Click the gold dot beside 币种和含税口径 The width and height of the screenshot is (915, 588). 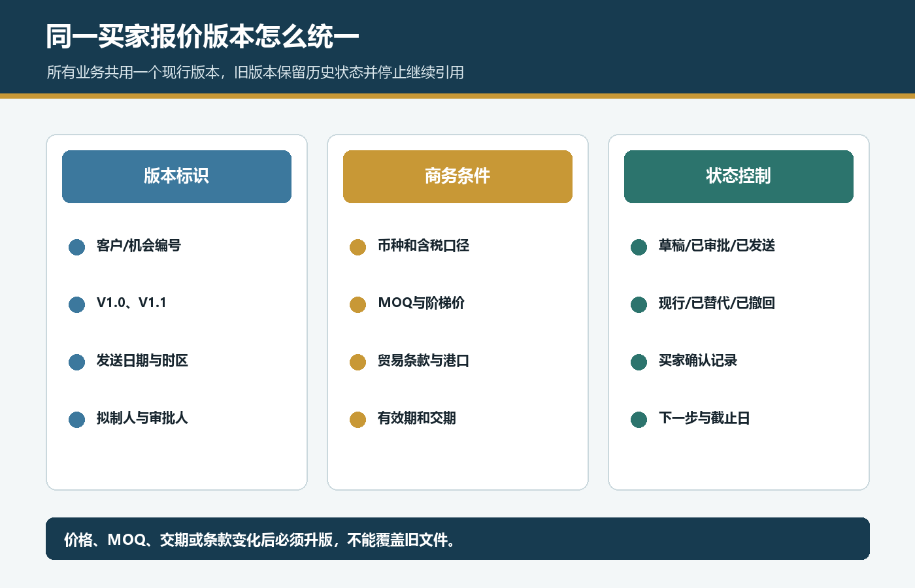pyautogui.click(x=358, y=247)
